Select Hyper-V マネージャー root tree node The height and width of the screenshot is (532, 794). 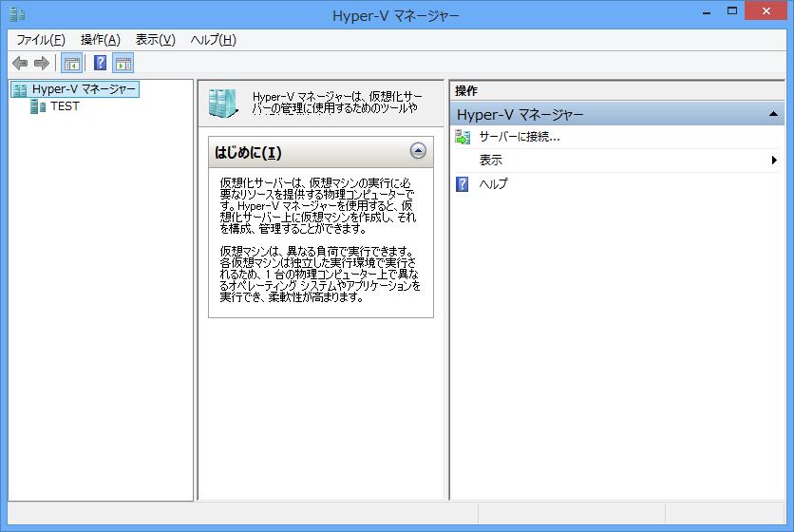pyautogui.click(x=75, y=89)
